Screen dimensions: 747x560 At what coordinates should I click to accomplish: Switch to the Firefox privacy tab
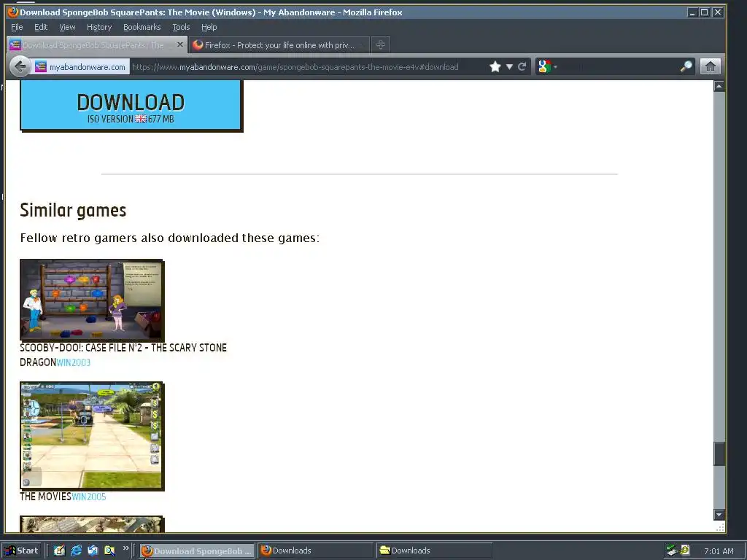[279, 44]
